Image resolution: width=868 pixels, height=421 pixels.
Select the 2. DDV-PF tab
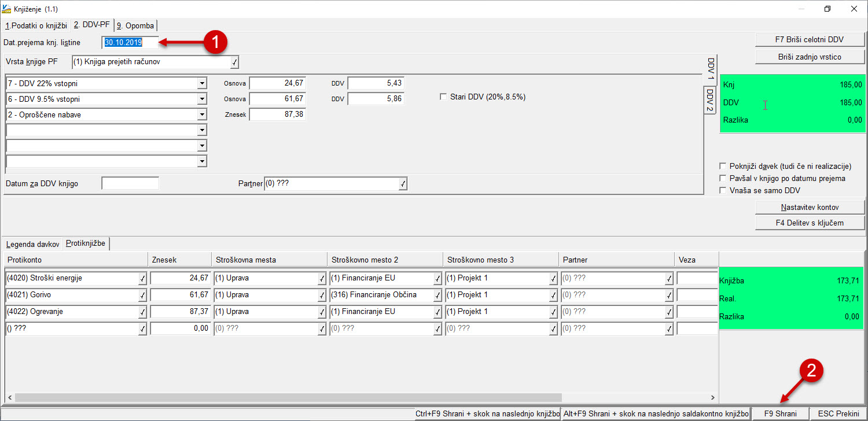coord(92,25)
